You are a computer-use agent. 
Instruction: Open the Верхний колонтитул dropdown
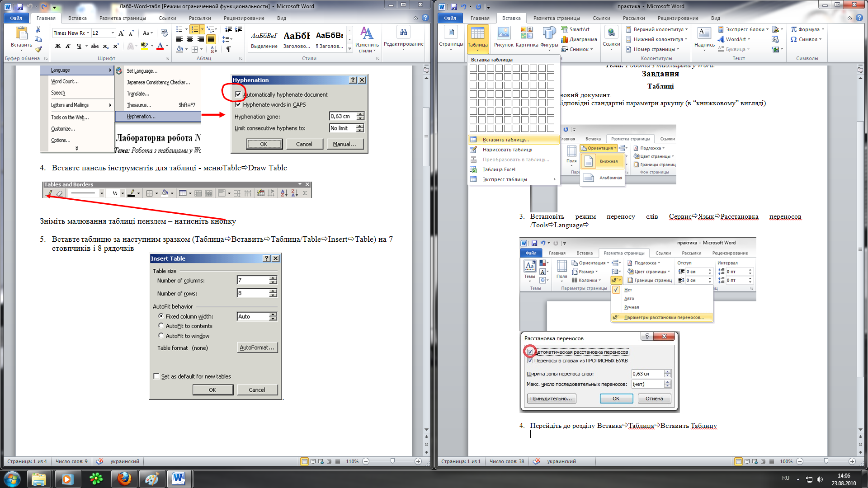click(656, 29)
